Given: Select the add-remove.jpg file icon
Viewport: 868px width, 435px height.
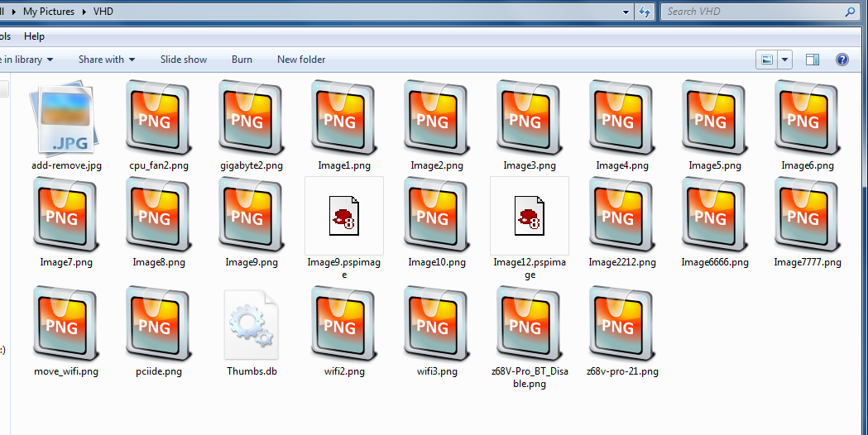Looking at the screenshot, I should click(65, 118).
